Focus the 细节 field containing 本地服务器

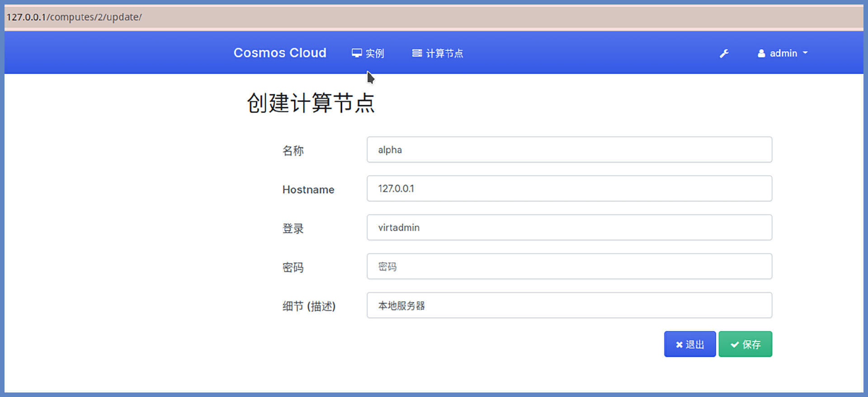point(569,305)
